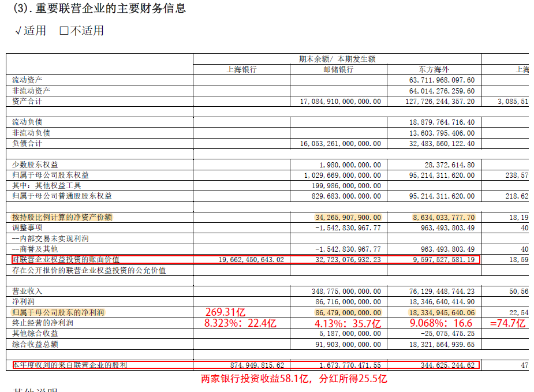
Task: Select the heading 重要联营企业的主要财务信息
Action: click(111, 8)
